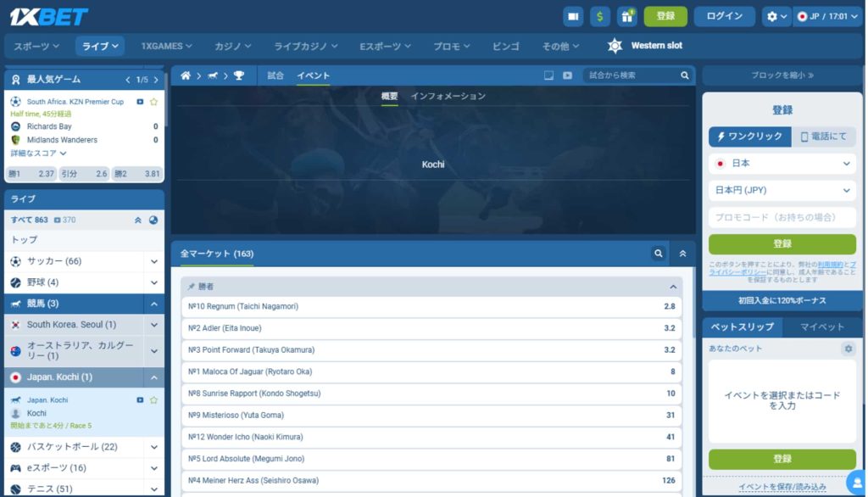The width and height of the screenshot is (868, 497).
Task: Click the ログイン button
Action: point(724,17)
